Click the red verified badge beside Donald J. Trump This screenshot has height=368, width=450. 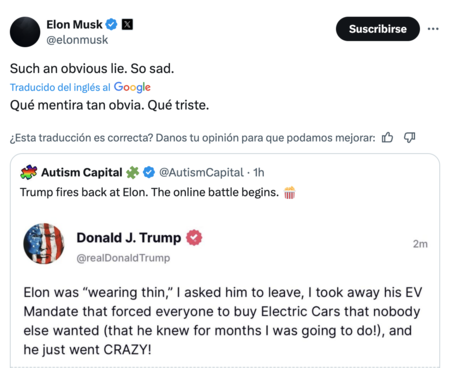(194, 238)
